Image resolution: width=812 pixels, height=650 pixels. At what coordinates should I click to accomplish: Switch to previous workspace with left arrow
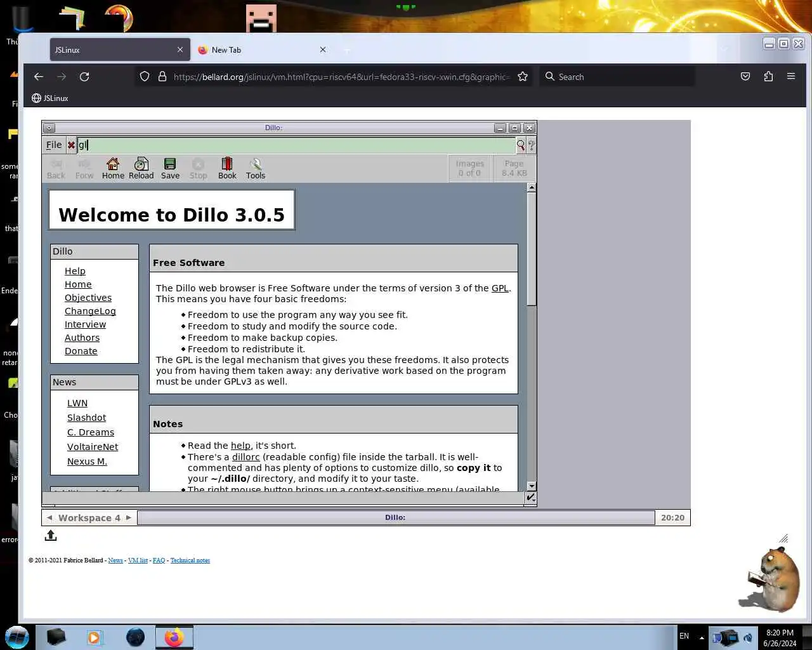(x=49, y=517)
